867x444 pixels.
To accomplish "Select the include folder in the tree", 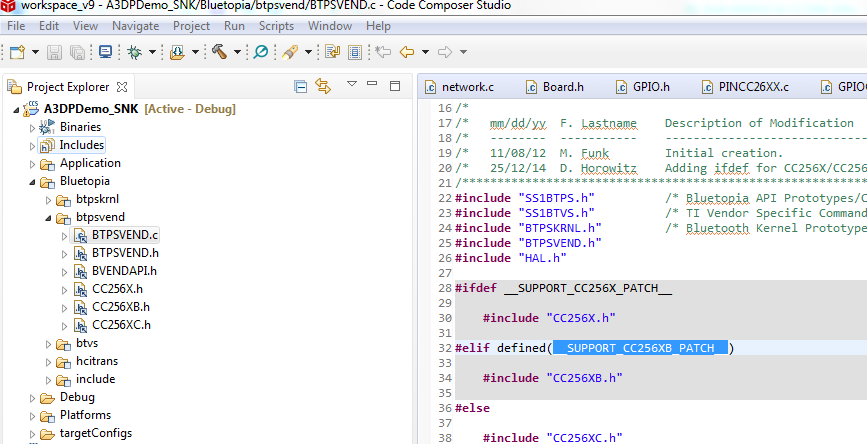I will 96,379.
